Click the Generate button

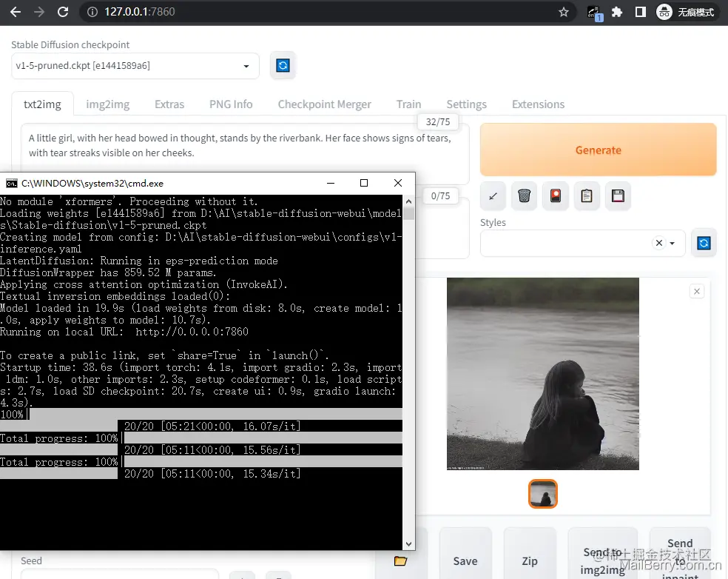coord(598,150)
